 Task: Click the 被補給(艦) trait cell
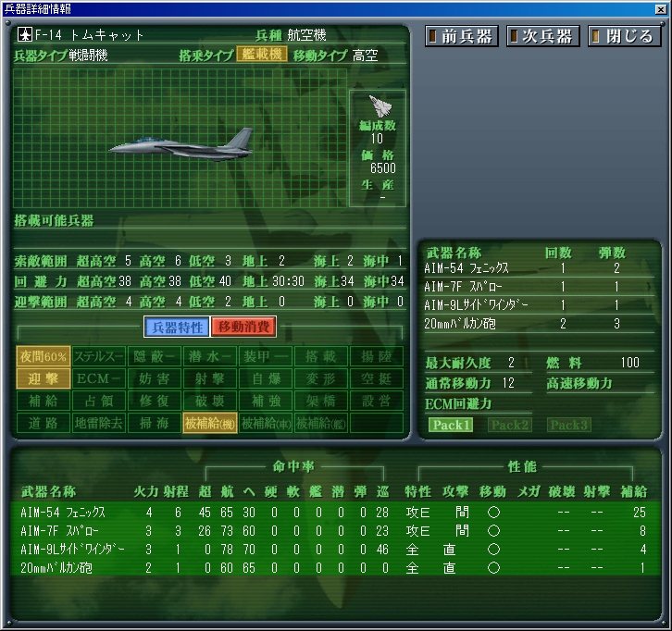[x=320, y=423]
